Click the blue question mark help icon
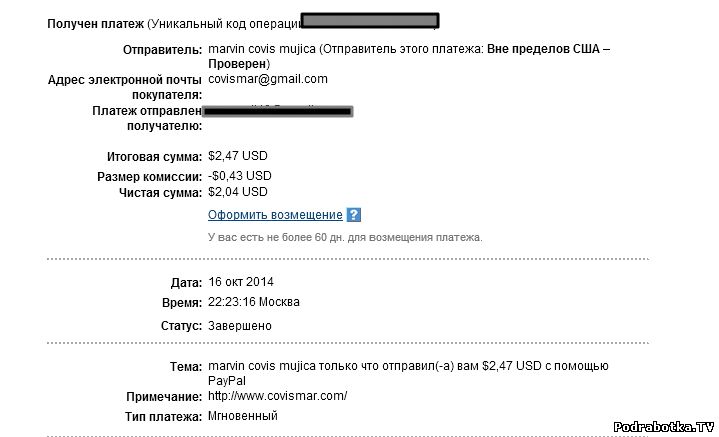The image size is (719, 437). [x=353, y=215]
